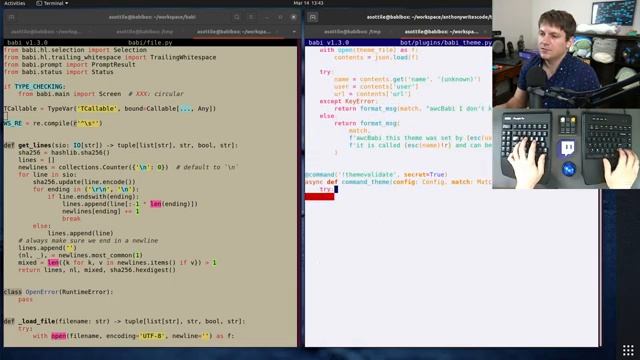Image resolution: width=640 pixels, height=360 pixels.
Task: Click 'def _load_file' line in left editor
Action: 124,321
